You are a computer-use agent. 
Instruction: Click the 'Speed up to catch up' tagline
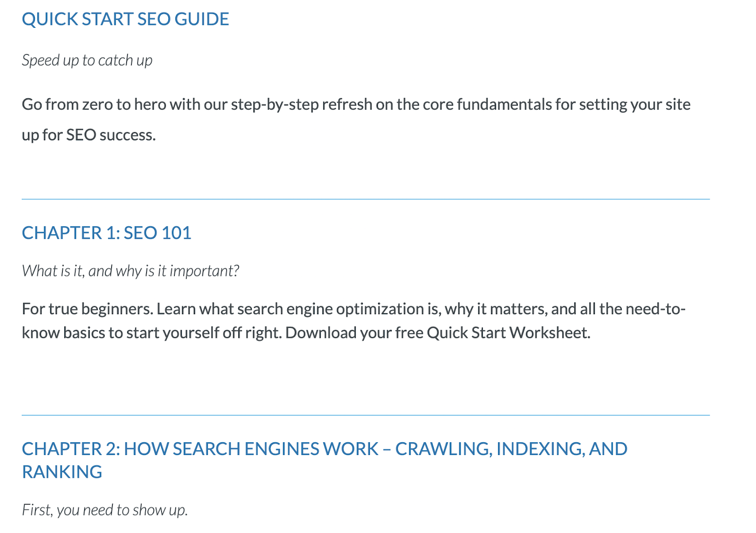(x=87, y=60)
